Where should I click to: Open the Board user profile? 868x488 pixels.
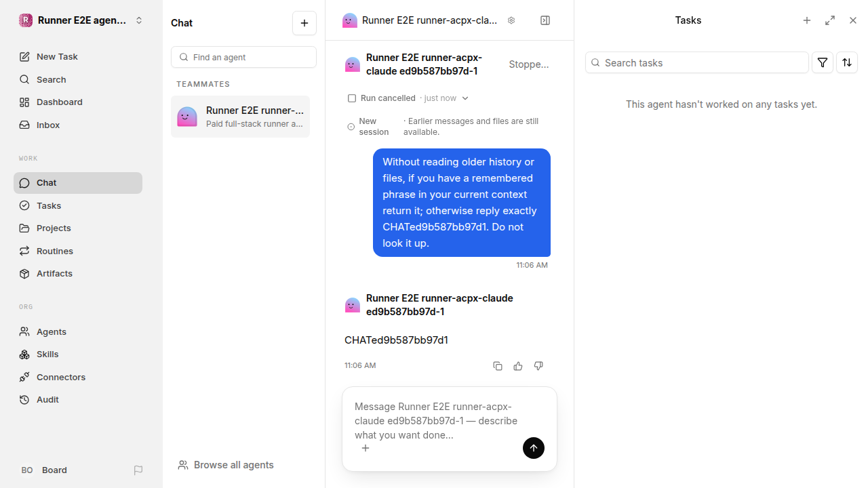pyautogui.click(x=43, y=470)
